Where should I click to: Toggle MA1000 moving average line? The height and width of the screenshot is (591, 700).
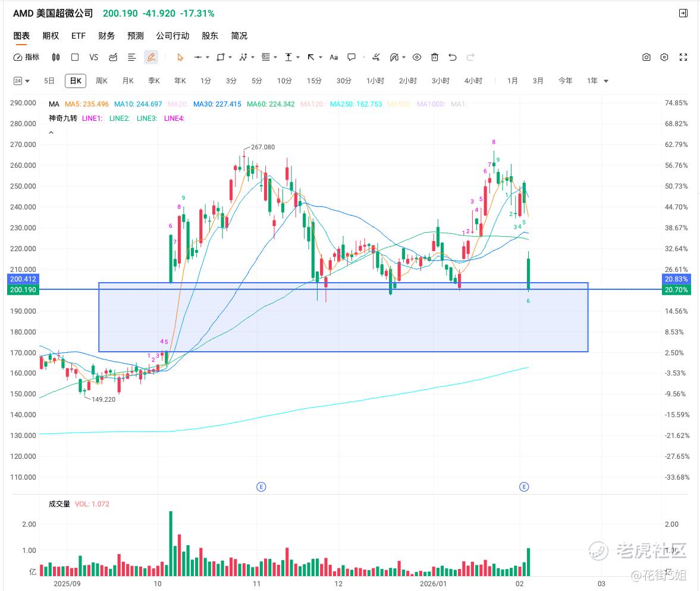431,104
